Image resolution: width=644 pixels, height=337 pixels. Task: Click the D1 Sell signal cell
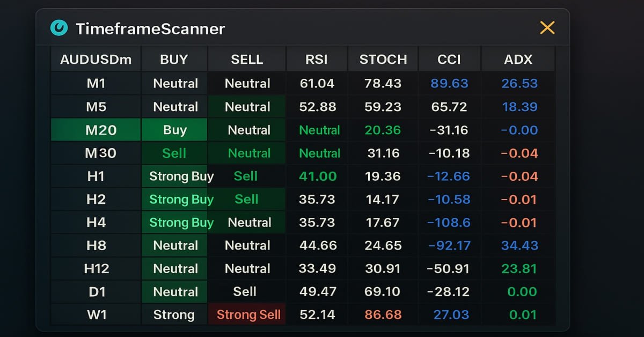pyautogui.click(x=246, y=291)
